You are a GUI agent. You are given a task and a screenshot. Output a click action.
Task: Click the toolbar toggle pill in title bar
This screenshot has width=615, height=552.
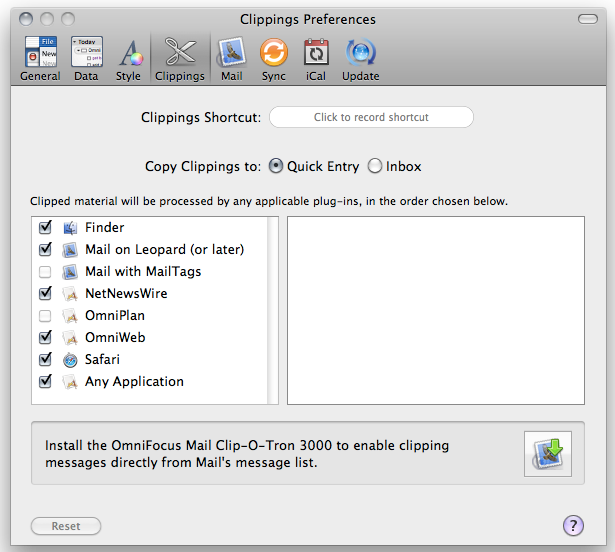click(588, 19)
